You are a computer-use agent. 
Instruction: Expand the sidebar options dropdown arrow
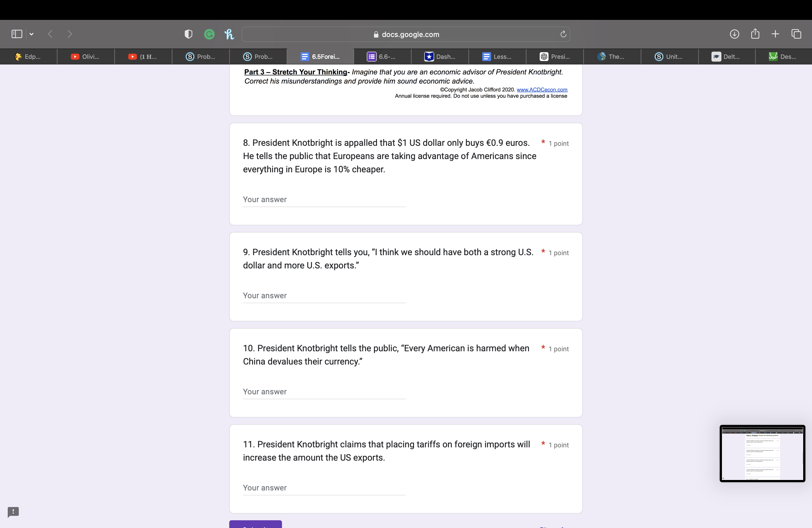31,34
